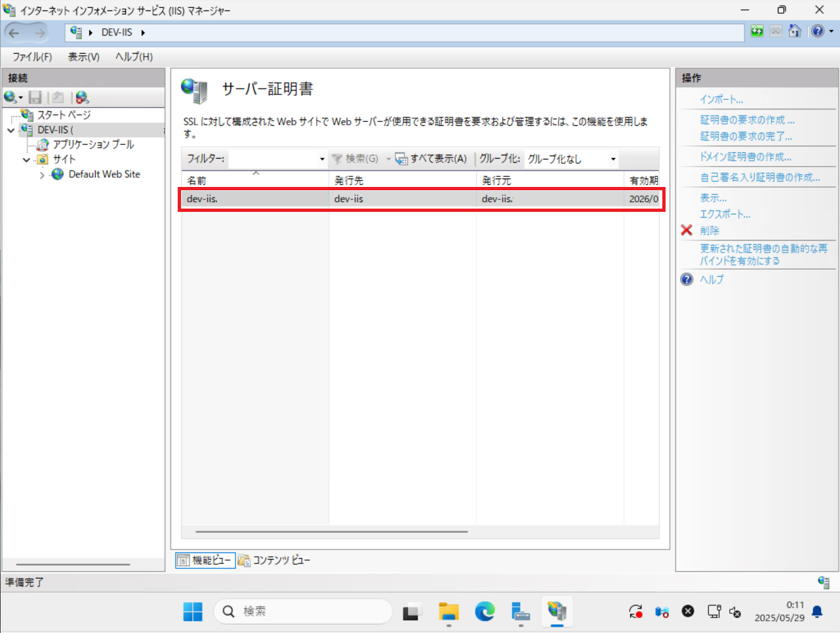Sort by 発行元 column header
The height and width of the screenshot is (633, 840).
point(550,180)
